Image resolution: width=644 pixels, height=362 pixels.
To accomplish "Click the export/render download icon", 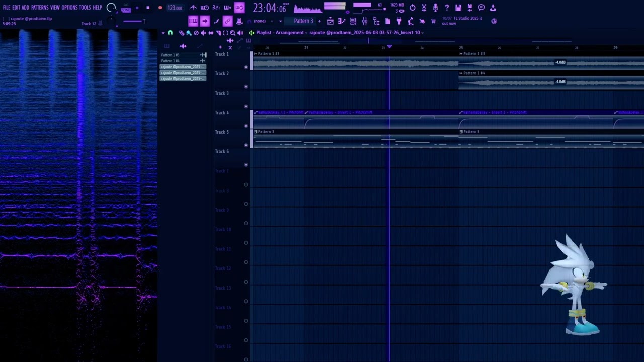I will tap(493, 8).
